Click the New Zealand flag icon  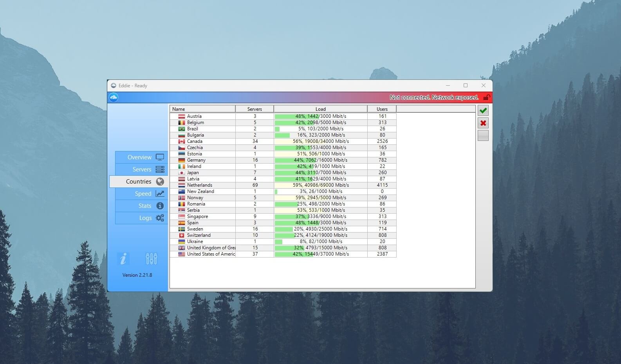[x=182, y=191]
